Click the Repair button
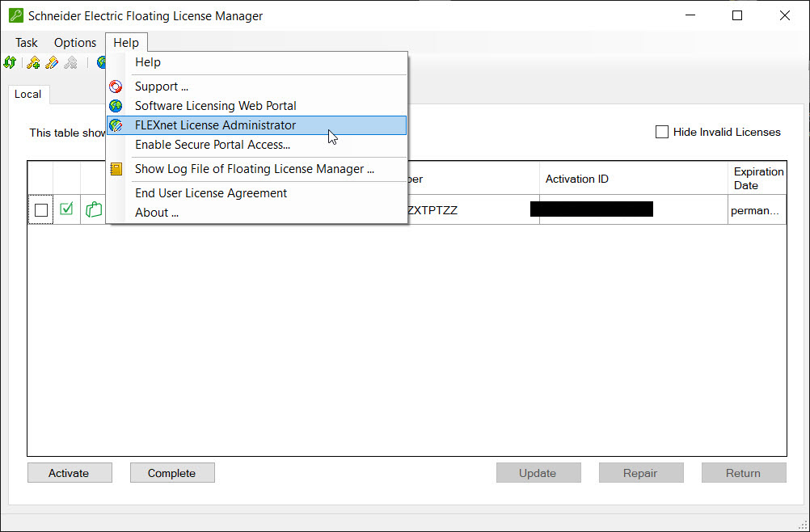This screenshot has width=810, height=532. tap(641, 473)
